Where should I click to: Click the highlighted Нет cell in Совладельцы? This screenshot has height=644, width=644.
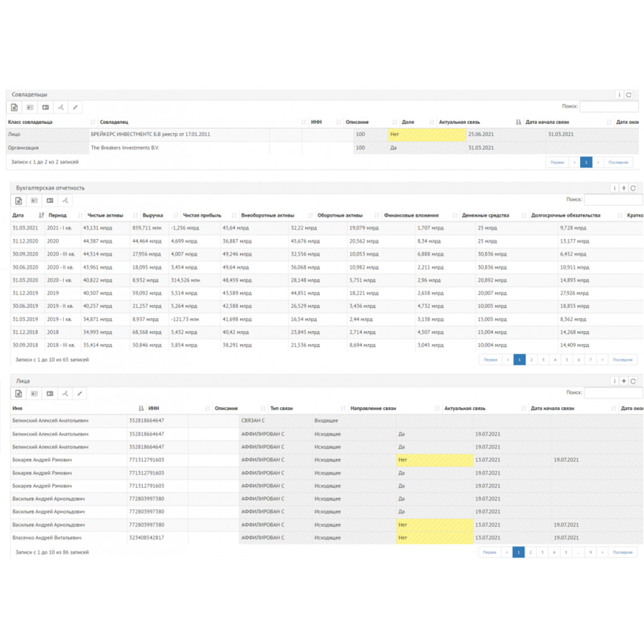[x=427, y=134]
